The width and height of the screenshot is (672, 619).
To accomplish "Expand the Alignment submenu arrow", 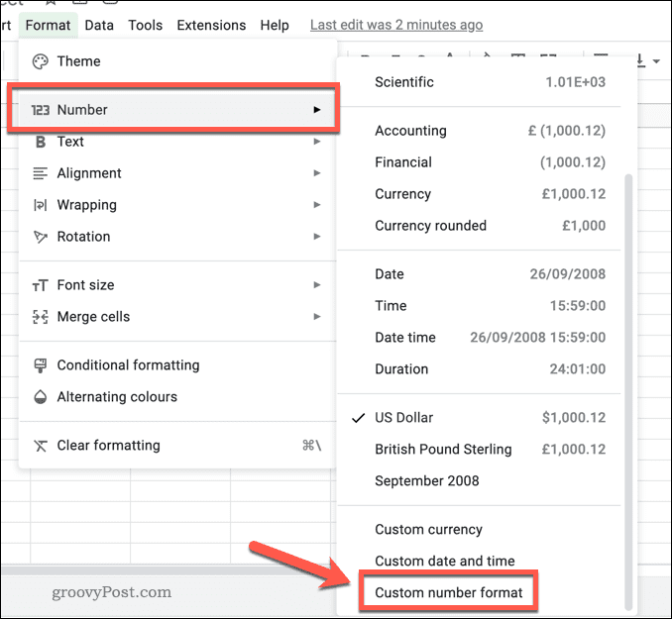I will click(x=317, y=173).
